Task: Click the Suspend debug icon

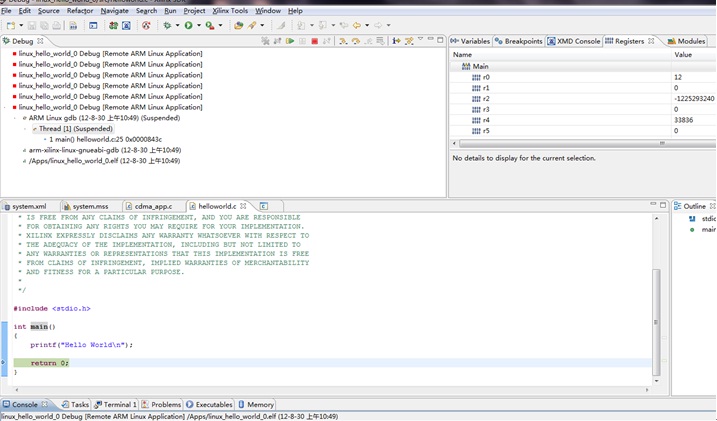Action: [302, 41]
